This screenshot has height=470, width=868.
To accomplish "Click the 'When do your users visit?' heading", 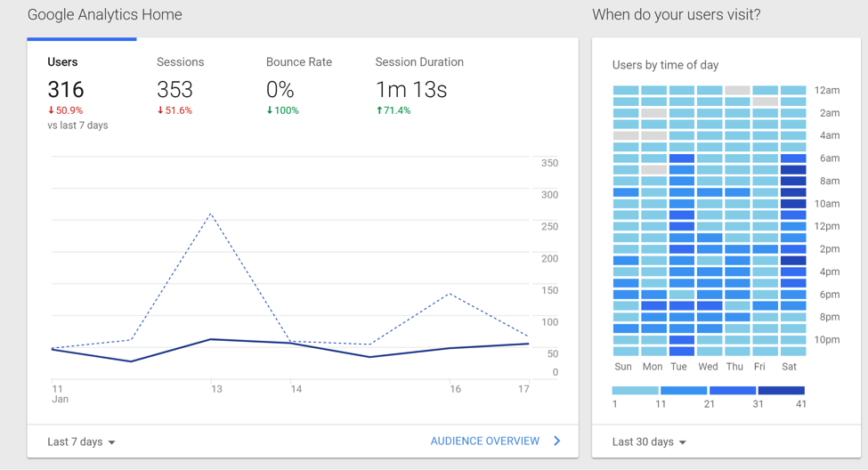I will pos(677,14).
